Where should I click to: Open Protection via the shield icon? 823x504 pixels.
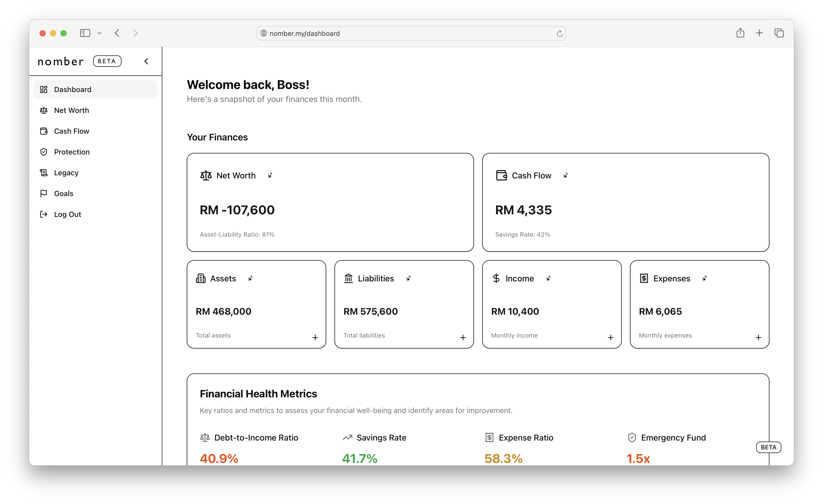point(44,152)
